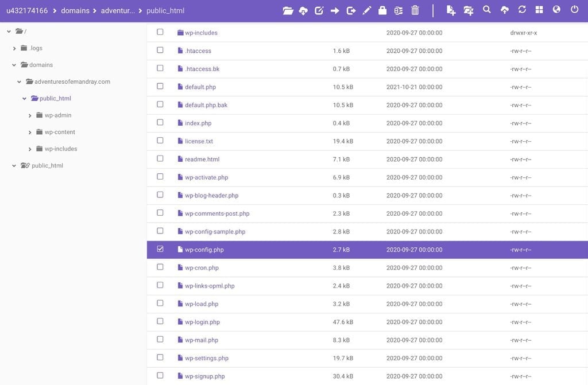The image size is (588, 385).
Task: Change language using the globe icon
Action: (556, 10)
